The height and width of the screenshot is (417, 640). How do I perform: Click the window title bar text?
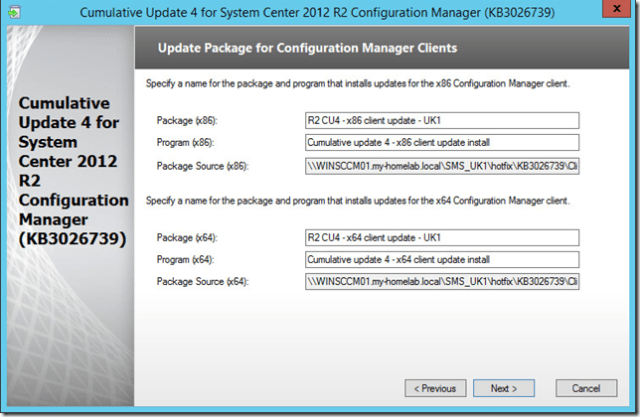pos(317,13)
